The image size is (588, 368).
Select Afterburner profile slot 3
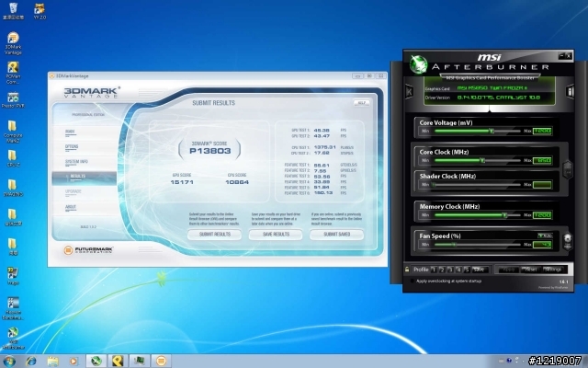point(450,270)
